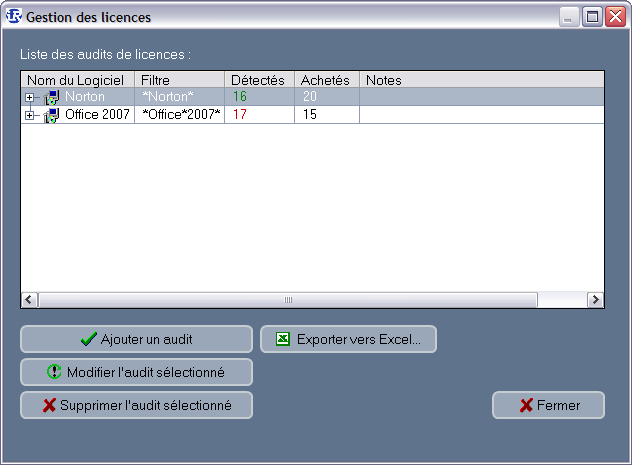
Task: Sort by Nom du Logiciel column header
Action: pyautogui.click(x=77, y=80)
